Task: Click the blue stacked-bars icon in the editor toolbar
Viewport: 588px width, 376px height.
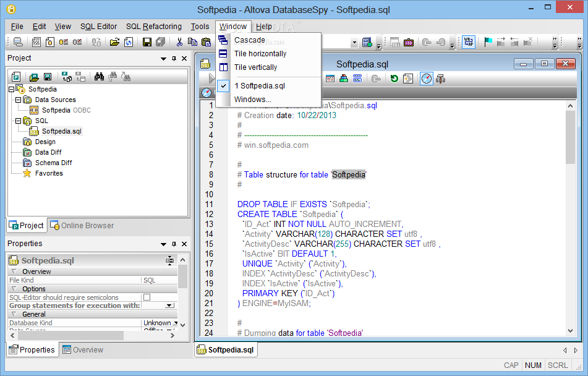Action: (x=357, y=79)
